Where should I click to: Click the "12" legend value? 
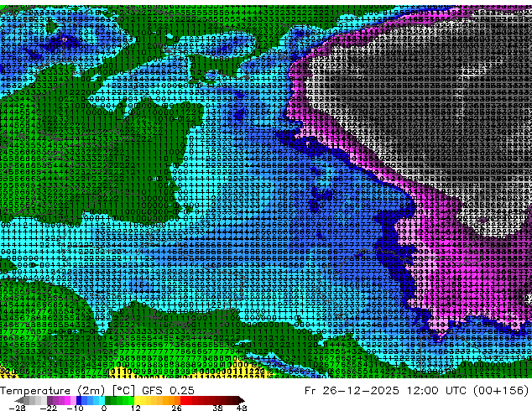tap(136, 408)
